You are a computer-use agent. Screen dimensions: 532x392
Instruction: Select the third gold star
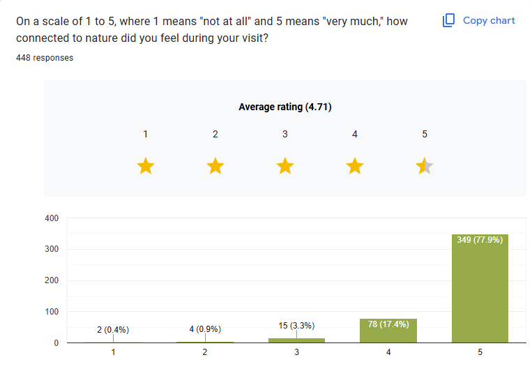point(285,166)
